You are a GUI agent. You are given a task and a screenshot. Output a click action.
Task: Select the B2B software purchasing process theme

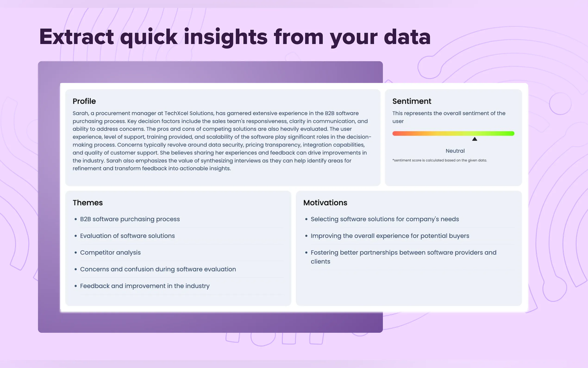coord(130,219)
